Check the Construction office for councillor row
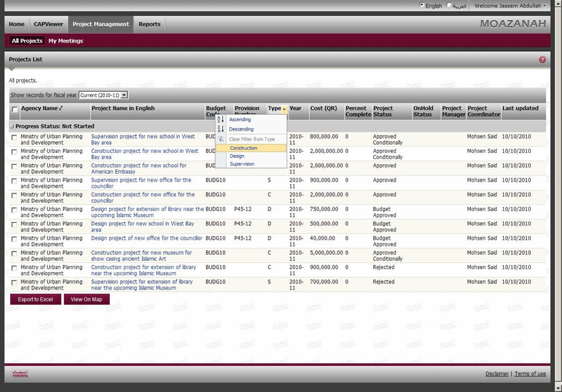The height and width of the screenshot is (392, 562). tap(14, 195)
